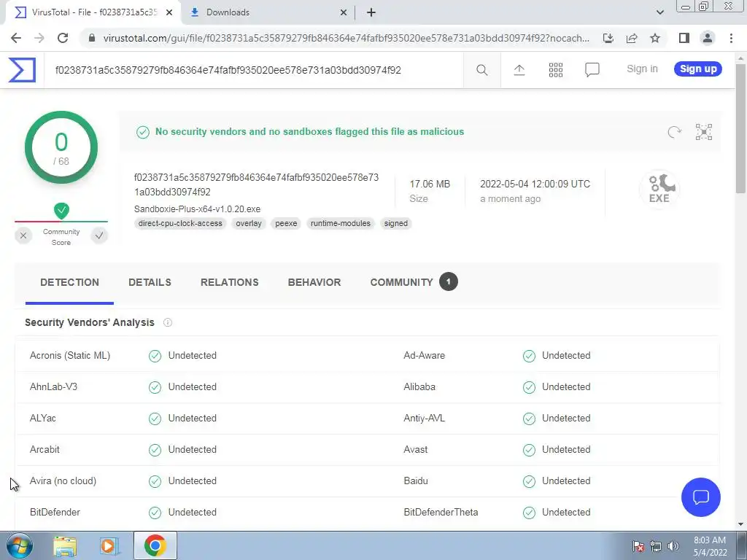The height and width of the screenshot is (560, 747).
Task: Go back with browser back arrow
Action: (16, 38)
